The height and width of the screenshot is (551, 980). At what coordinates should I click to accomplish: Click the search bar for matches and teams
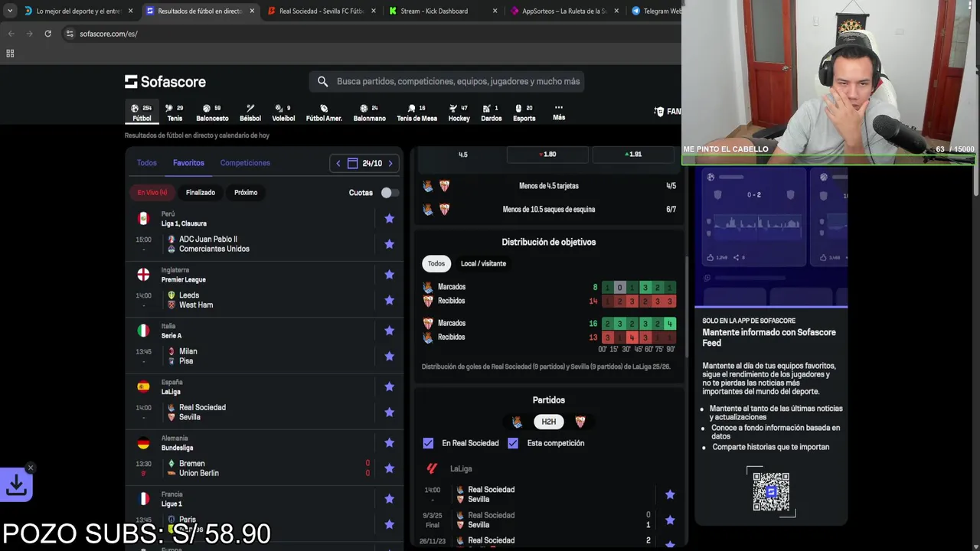point(447,81)
